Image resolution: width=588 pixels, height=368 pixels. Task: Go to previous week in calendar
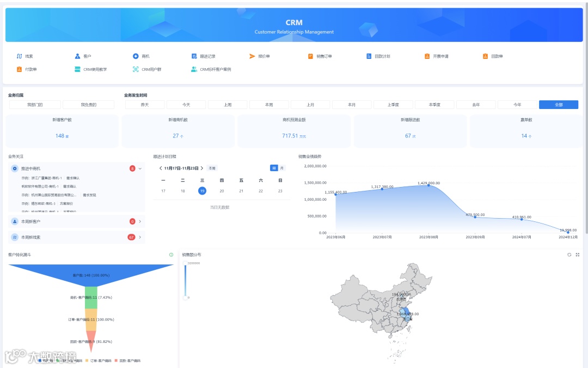tap(161, 168)
